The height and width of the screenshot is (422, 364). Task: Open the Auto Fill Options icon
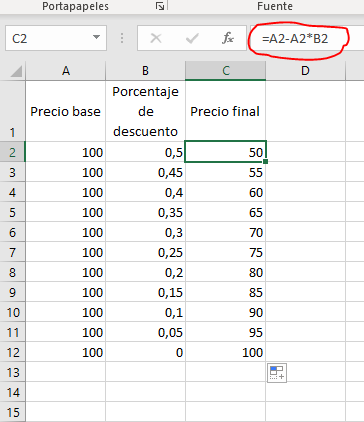tap(277, 373)
